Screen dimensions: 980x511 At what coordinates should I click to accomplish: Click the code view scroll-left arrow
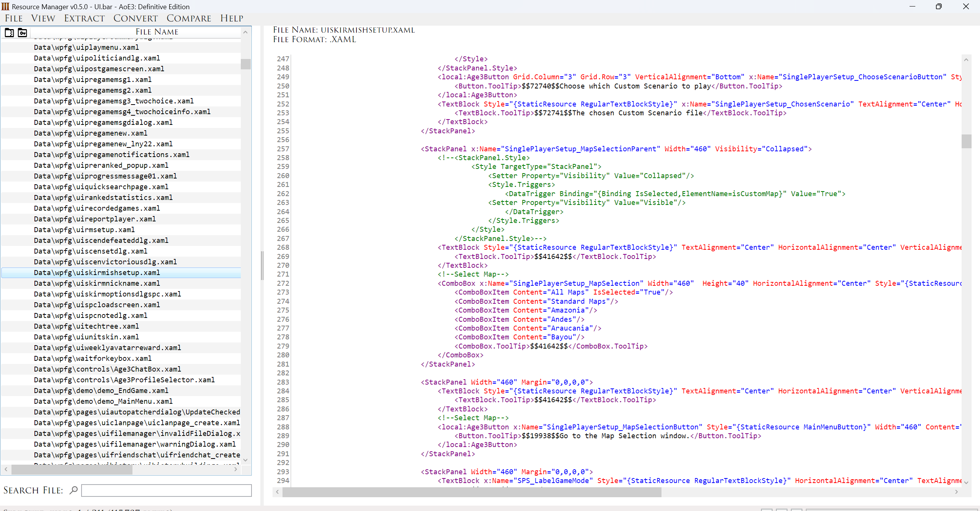pos(277,492)
